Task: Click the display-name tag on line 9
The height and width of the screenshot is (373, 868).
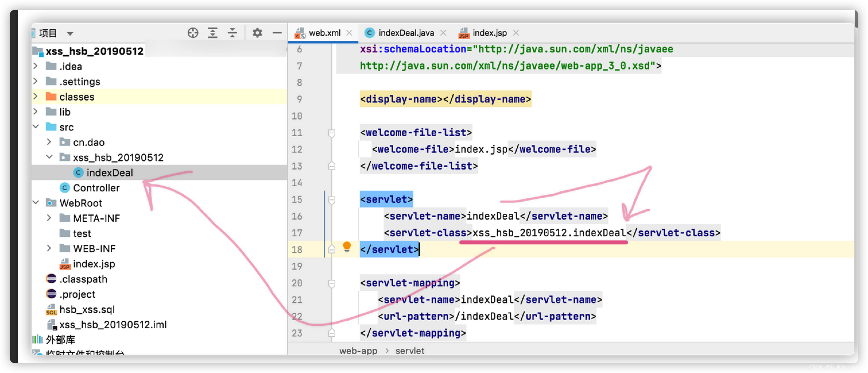Action: [445, 99]
